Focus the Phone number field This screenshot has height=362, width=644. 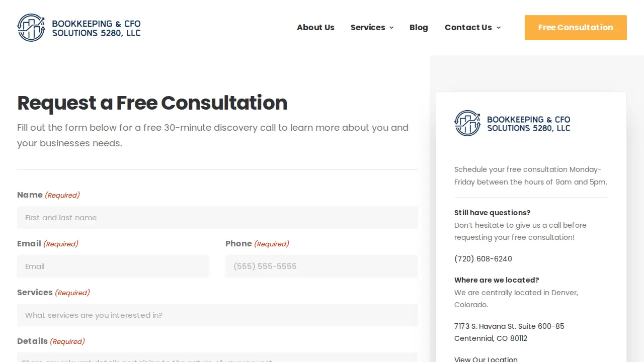click(x=321, y=266)
